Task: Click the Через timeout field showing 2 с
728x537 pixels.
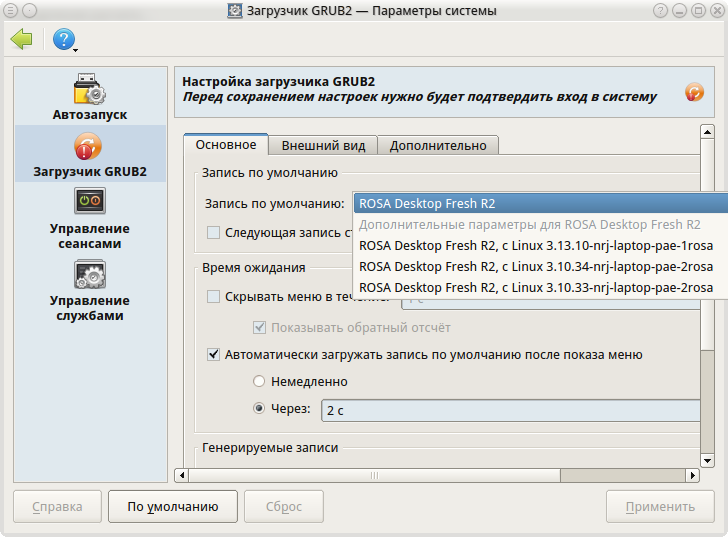Action: point(511,410)
